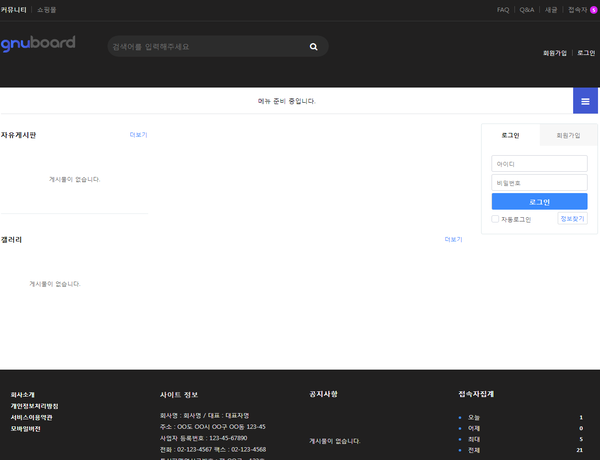
Task: Click the 아이디 input field
Action: pyautogui.click(x=539, y=163)
